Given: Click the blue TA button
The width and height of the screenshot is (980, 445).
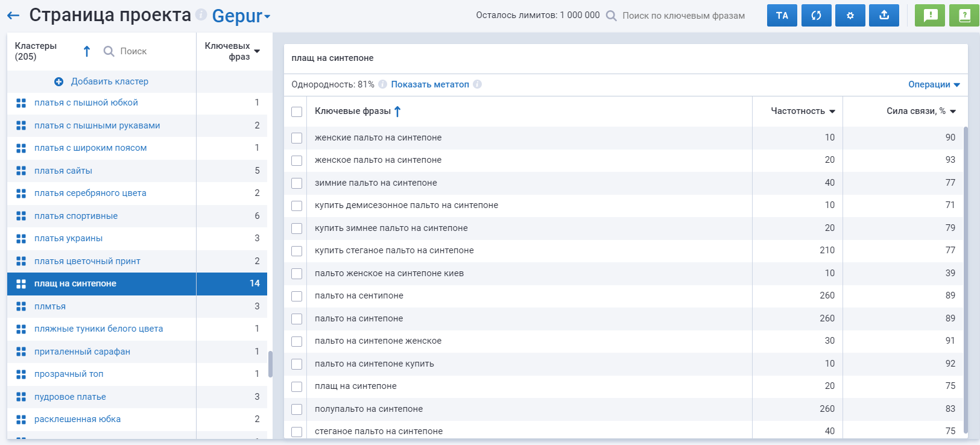Looking at the screenshot, I should (x=782, y=16).
